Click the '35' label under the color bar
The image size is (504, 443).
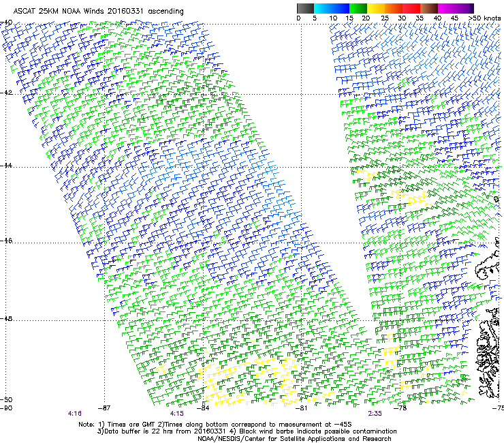point(419,18)
